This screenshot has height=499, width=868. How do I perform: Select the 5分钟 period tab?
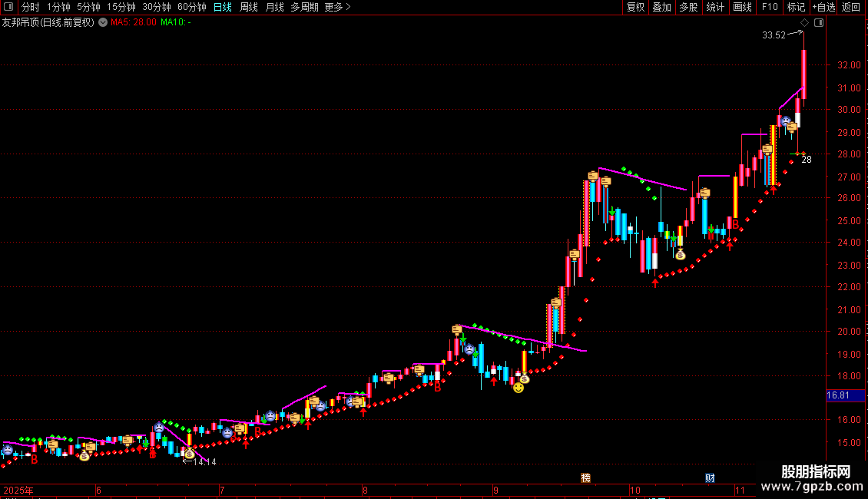pyautogui.click(x=88, y=7)
